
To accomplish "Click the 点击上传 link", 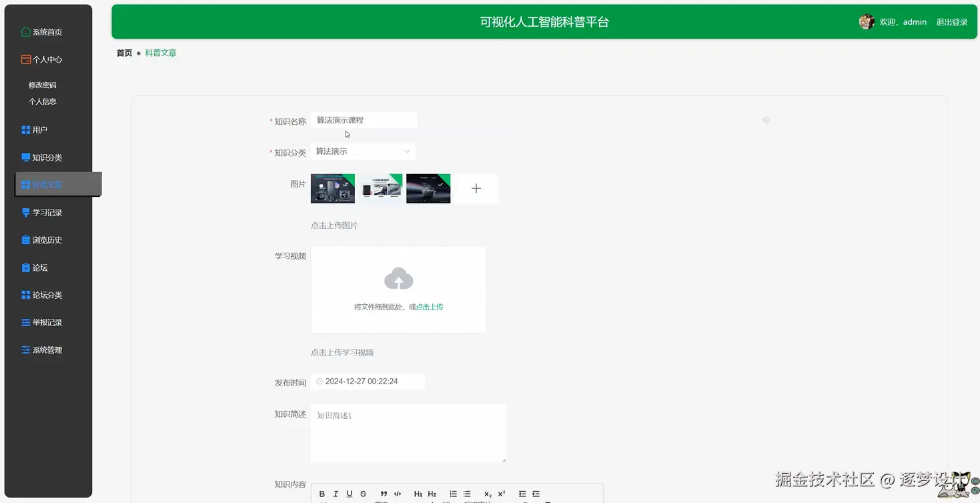I will 430,307.
